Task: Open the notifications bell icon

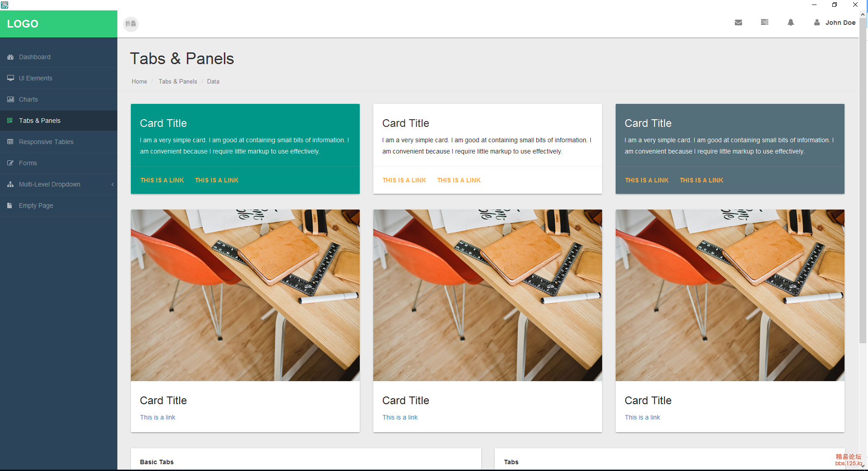Action: [791, 23]
